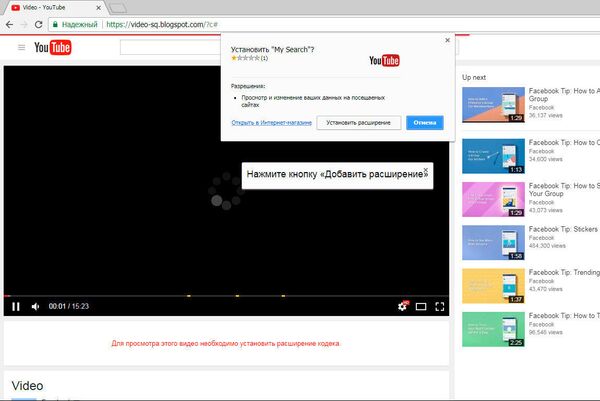Viewport: 600px width, 401px height.
Task: Mute the video volume
Action: tap(35, 306)
